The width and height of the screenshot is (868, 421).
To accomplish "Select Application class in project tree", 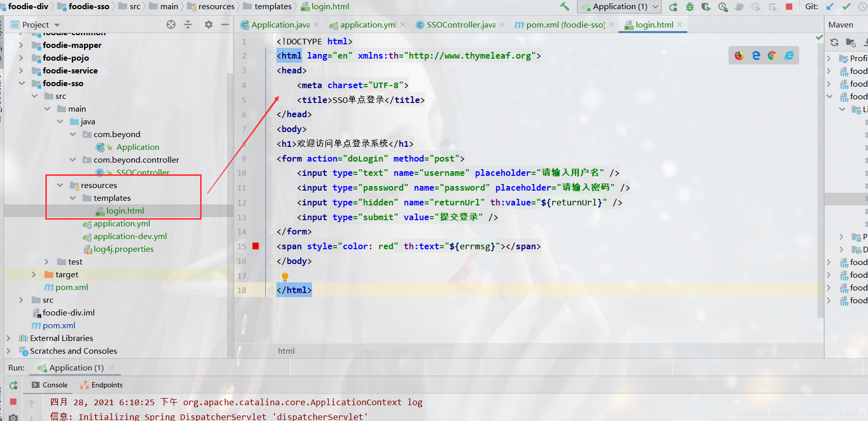I will click(x=137, y=147).
